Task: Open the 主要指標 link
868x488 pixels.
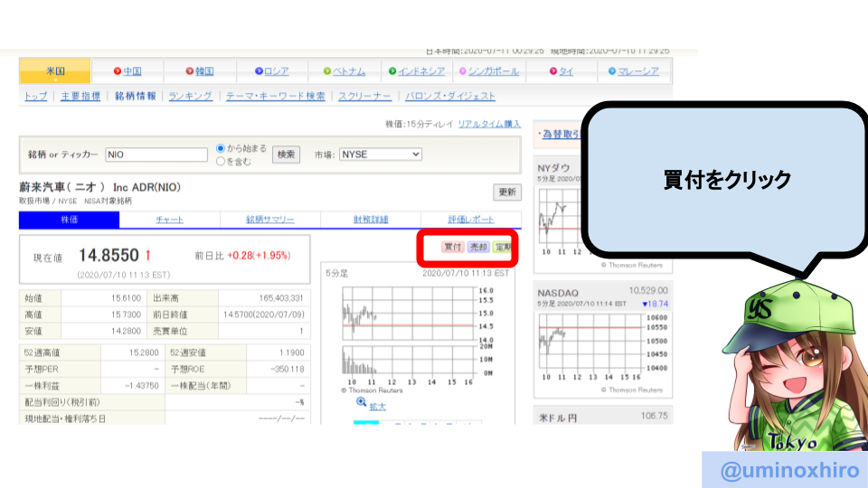Action: point(80,96)
